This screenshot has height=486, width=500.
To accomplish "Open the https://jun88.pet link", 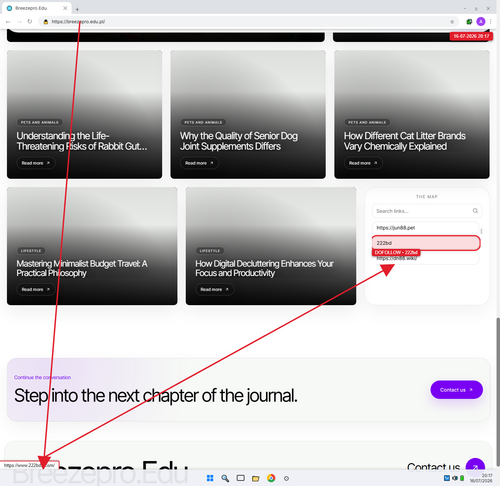I will (426, 228).
